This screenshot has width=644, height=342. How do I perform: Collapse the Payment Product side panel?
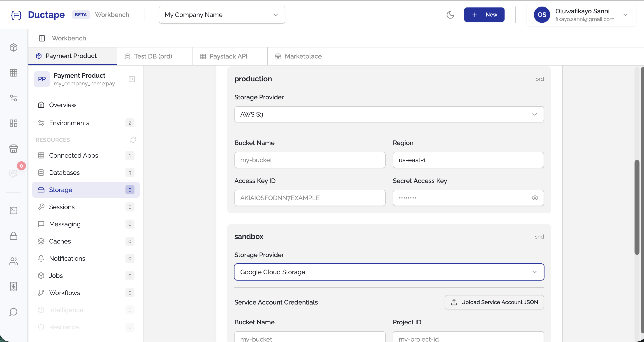pos(132,79)
